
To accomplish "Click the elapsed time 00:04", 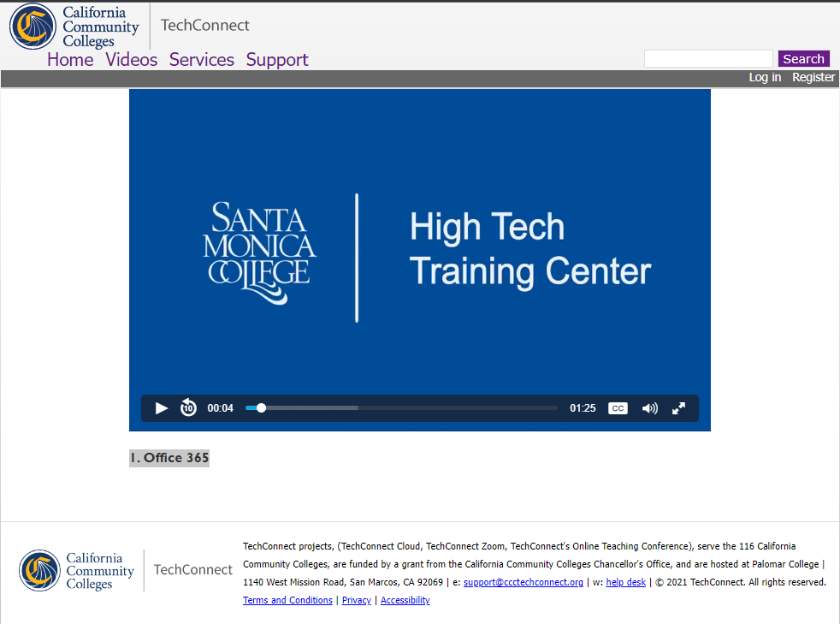I will pyautogui.click(x=220, y=408).
